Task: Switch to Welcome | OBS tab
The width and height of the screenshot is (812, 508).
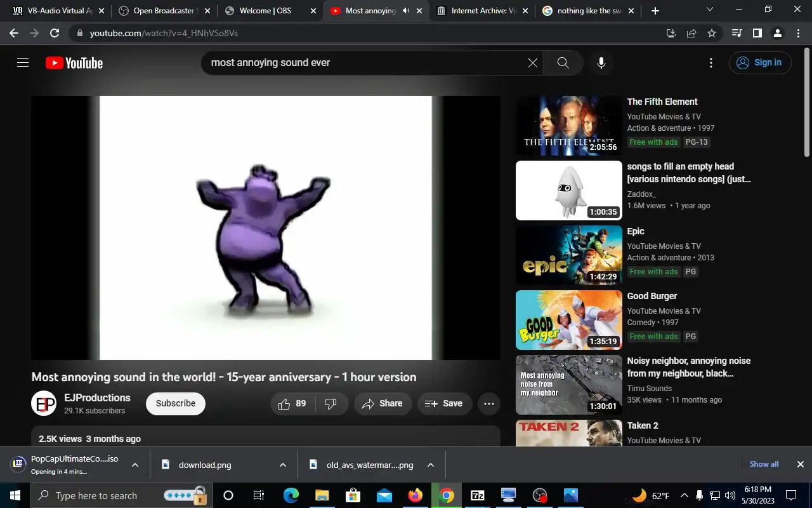Action: (269, 11)
